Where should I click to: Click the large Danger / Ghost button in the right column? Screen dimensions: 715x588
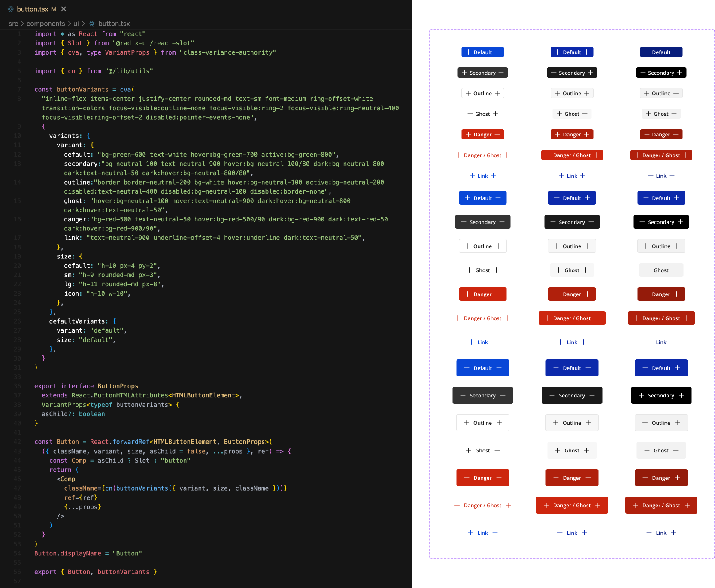[x=661, y=505]
